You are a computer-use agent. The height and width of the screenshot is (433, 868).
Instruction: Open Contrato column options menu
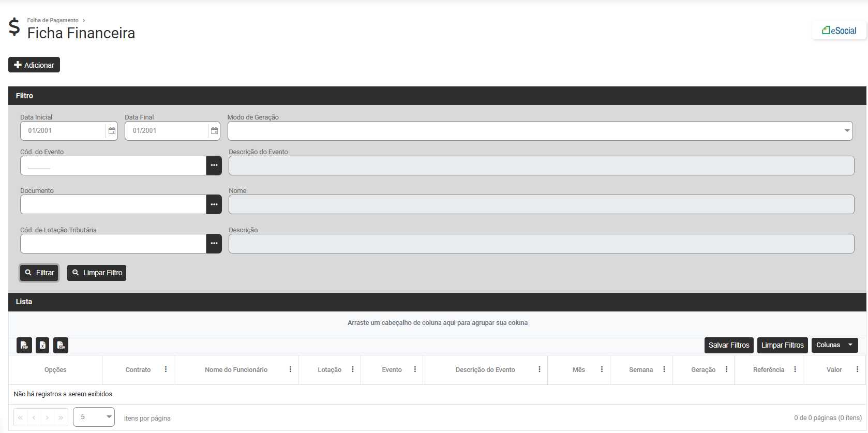coord(166,369)
